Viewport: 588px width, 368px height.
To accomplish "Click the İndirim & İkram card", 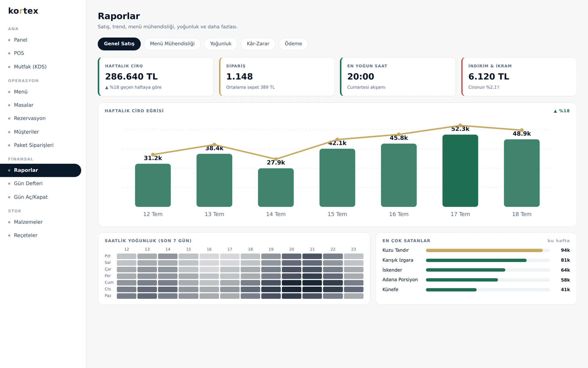I will pos(519,77).
